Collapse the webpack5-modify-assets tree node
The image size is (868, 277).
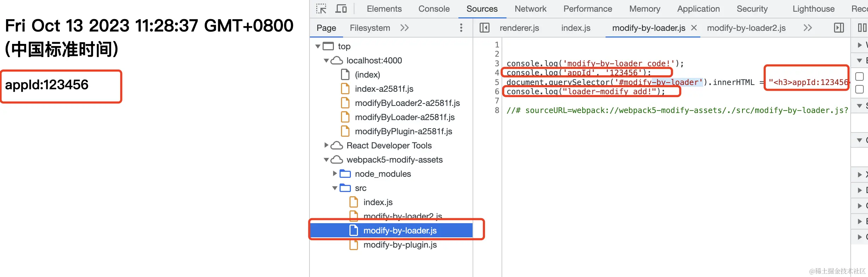326,160
